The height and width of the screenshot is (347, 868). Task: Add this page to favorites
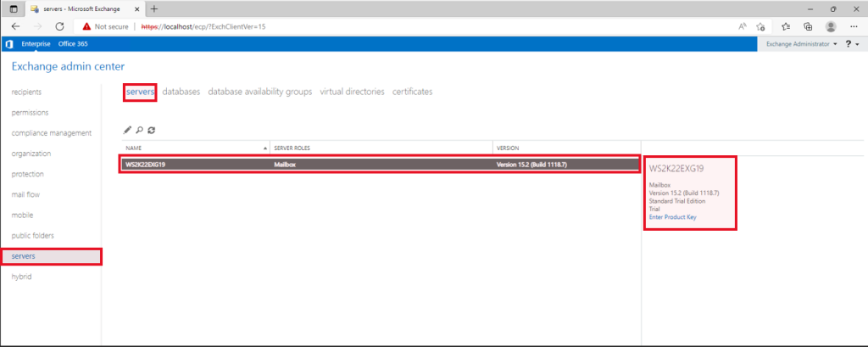tap(761, 26)
